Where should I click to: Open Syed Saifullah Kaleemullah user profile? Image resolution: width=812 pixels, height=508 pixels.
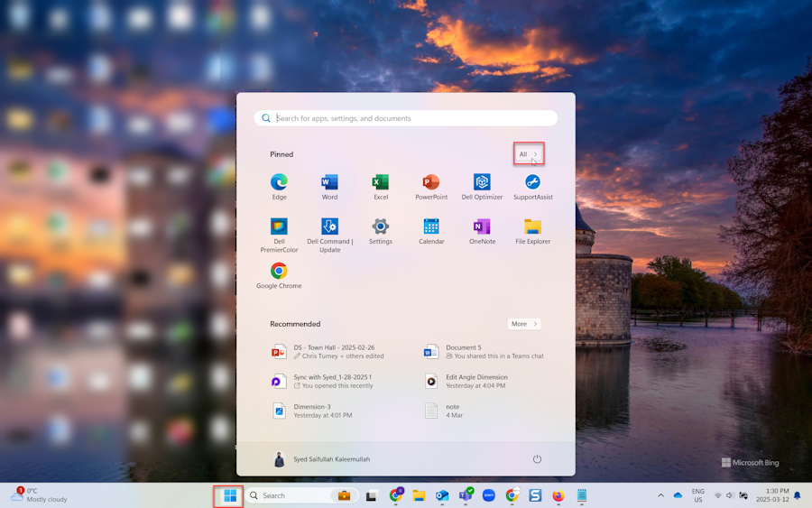pyautogui.click(x=321, y=459)
